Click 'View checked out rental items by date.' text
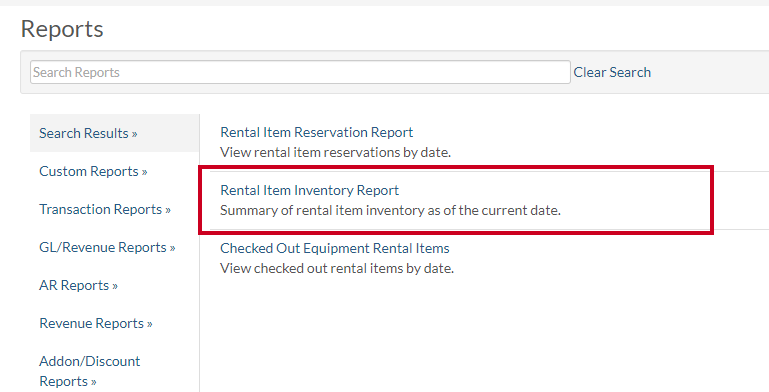The height and width of the screenshot is (392, 769). pyautogui.click(x=337, y=268)
